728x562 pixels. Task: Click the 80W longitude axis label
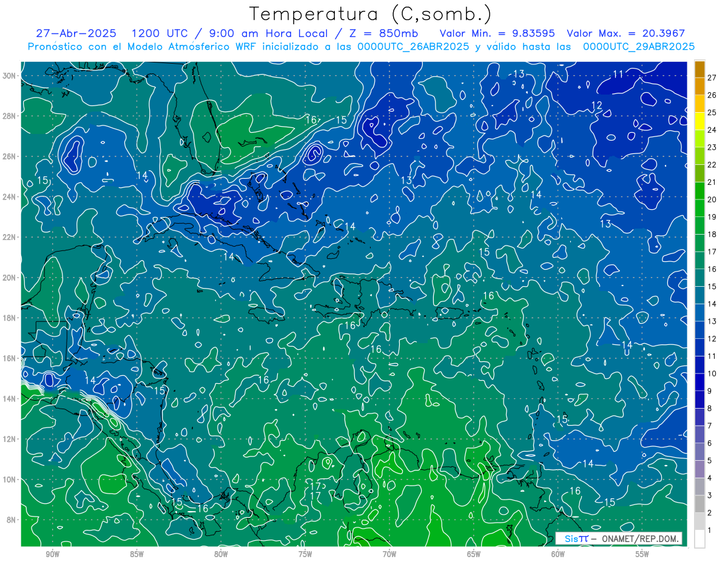pos(221,554)
